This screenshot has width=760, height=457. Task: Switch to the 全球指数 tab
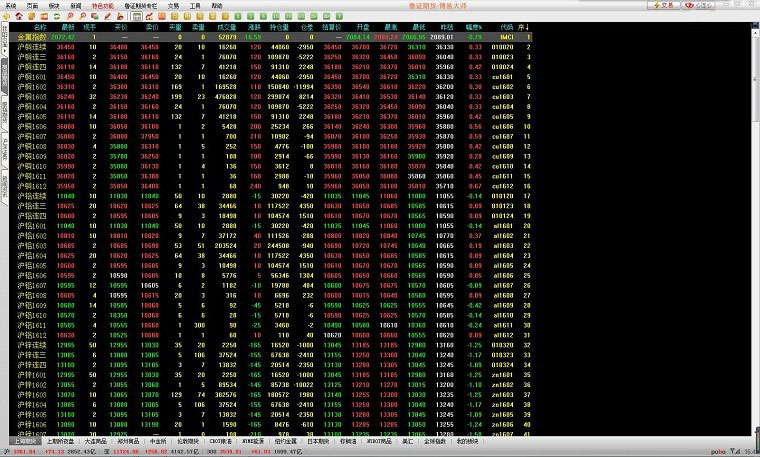[435, 441]
